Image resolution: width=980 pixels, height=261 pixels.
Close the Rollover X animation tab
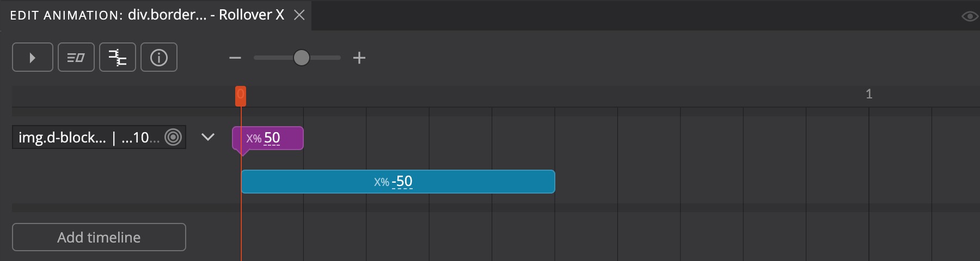299,15
